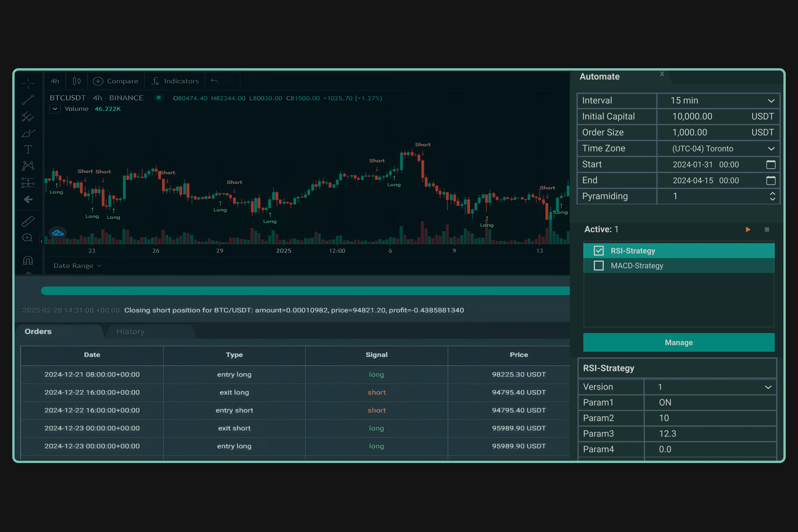Select the Text annotation tool

coord(28,149)
